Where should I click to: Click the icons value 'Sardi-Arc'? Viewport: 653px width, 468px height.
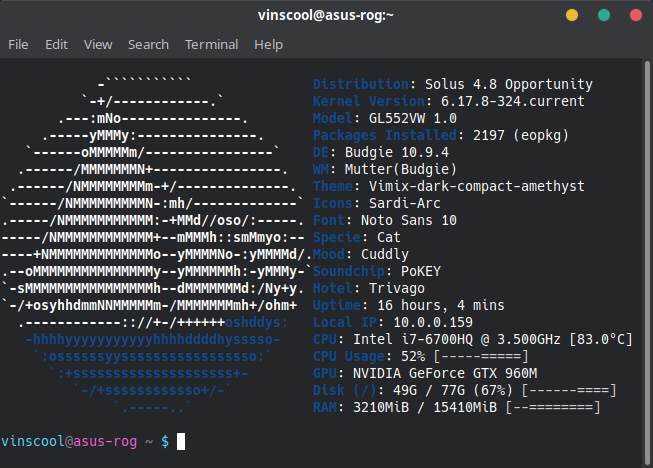pos(405,204)
